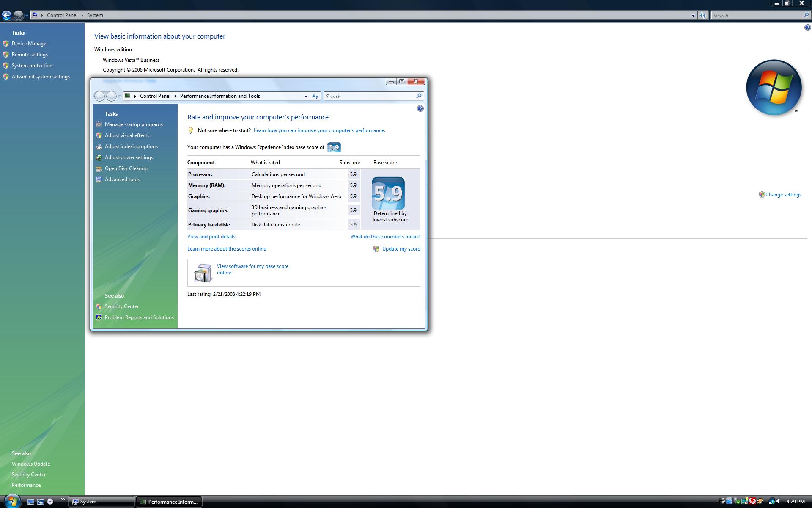Open View software for my base score online
The width and height of the screenshot is (812, 508).
pos(252,269)
